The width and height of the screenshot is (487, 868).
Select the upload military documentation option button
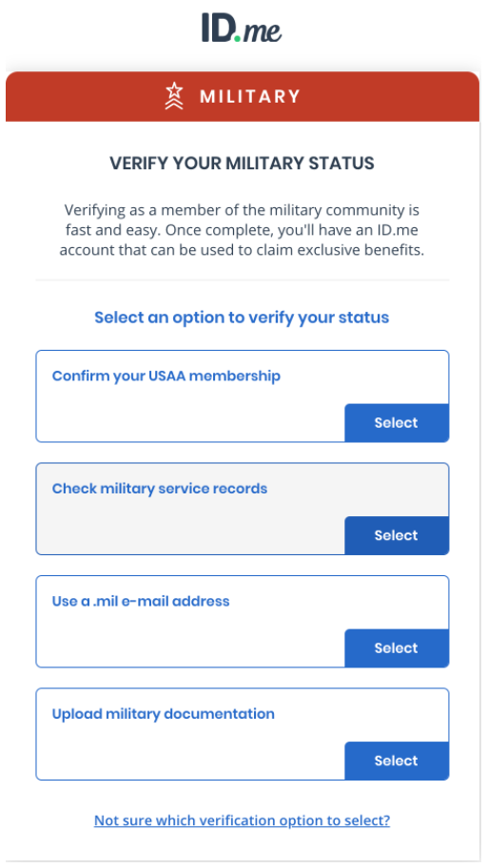coord(397,761)
